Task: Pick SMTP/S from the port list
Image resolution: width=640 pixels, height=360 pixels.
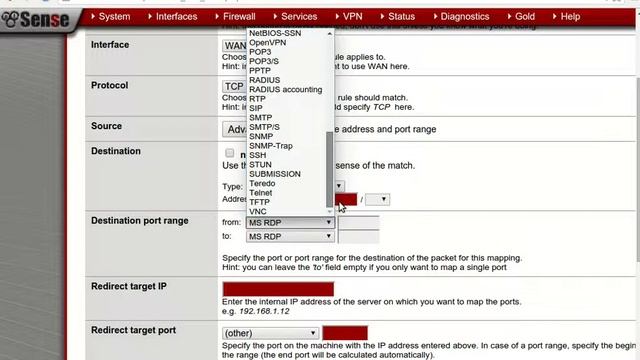Action: coord(264,127)
